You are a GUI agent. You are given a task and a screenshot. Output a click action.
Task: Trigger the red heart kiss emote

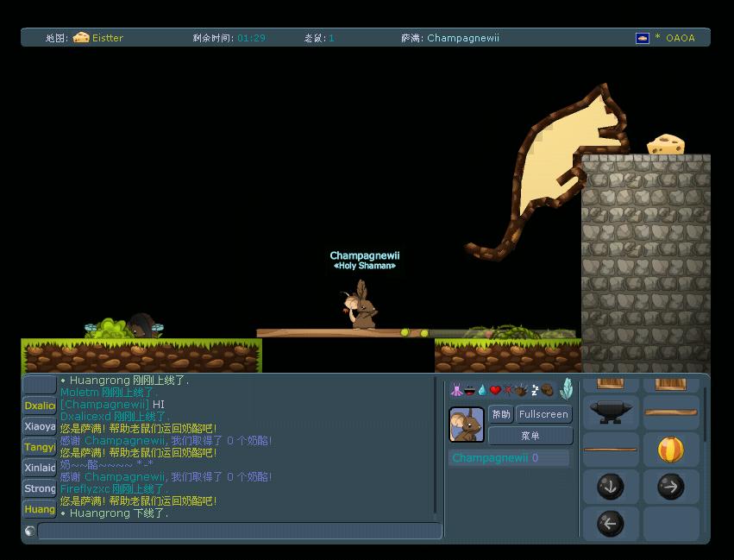(495, 389)
